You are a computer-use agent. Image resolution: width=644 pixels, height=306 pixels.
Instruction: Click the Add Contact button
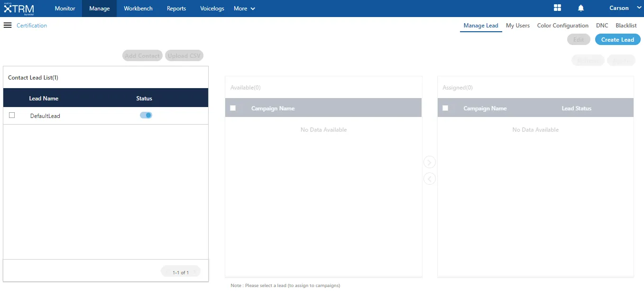(142, 55)
